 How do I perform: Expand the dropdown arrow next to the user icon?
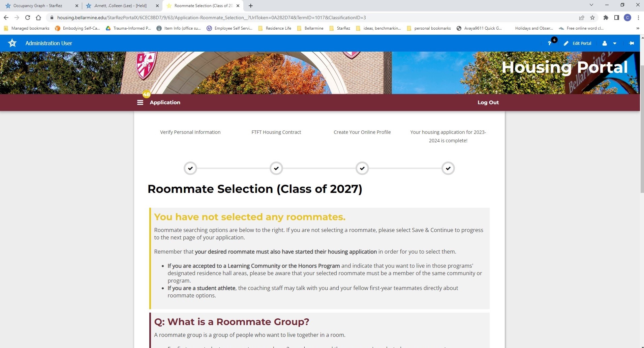(615, 43)
